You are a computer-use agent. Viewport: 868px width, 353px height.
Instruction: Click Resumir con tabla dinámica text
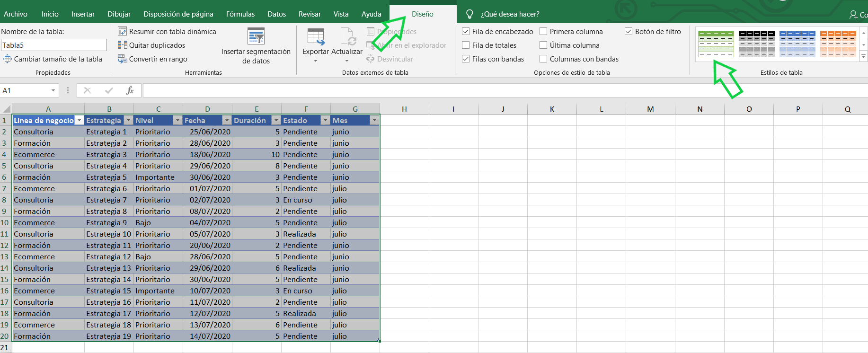[x=173, y=31]
